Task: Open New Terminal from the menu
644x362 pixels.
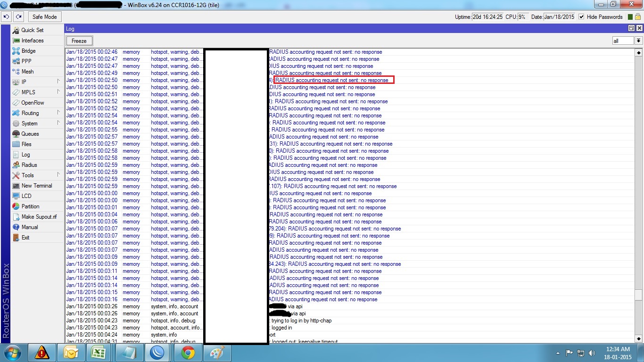Action: click(37, 186)
